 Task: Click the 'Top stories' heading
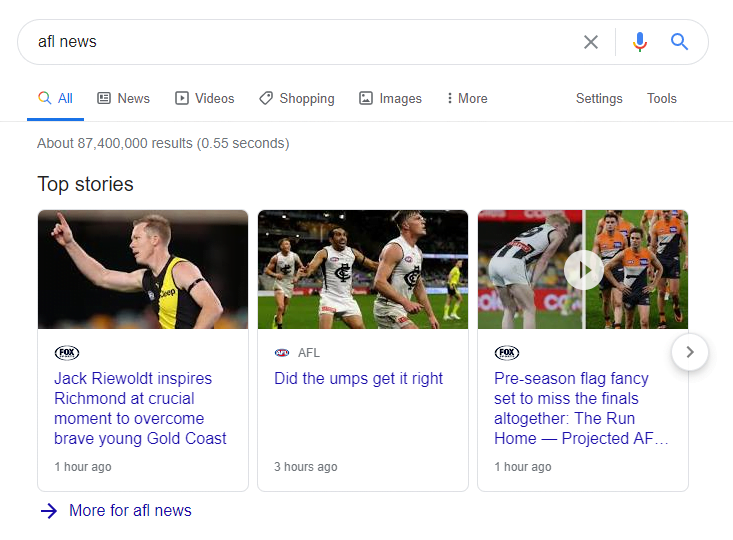[x=86, y=184]
